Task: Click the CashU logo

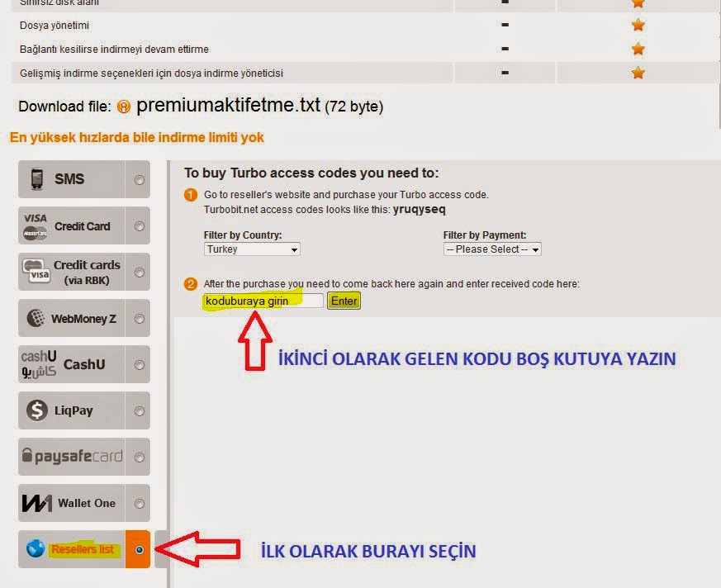Action: [x=39, y=364]
